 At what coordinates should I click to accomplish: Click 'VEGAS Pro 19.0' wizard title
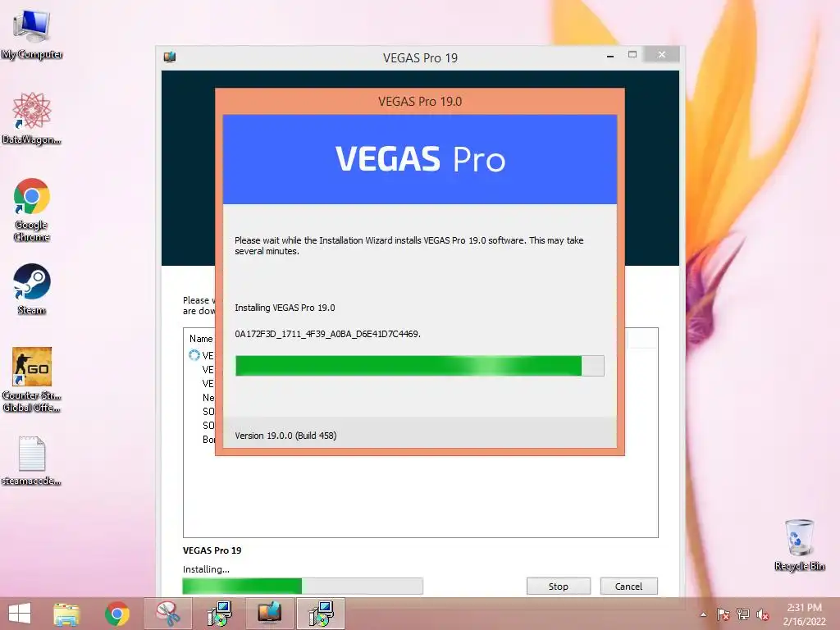(419, 101)
